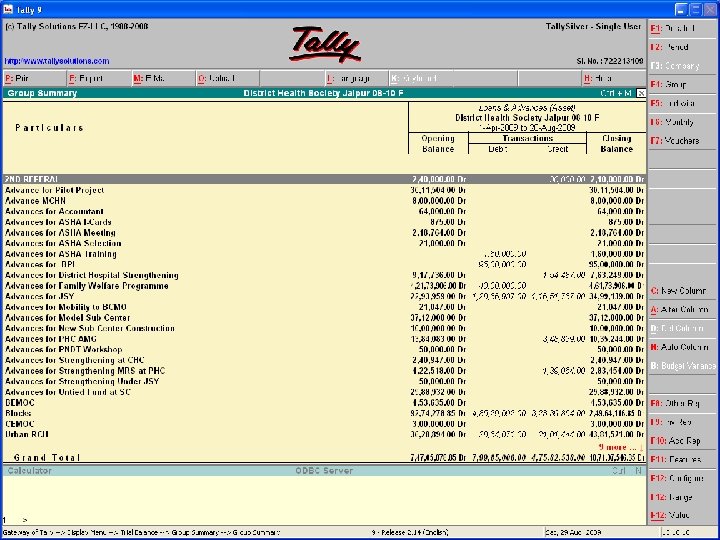This screenshot has width=720, height=540.
Task: Select Advances for ASHA Selection row
Action: point(324,243)
